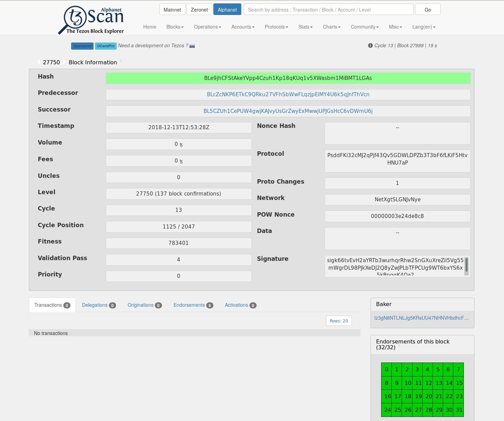Screen dimensions: 504x421
Task: Click the Validation Pass value 4
Action: click(x=179, y=260)
